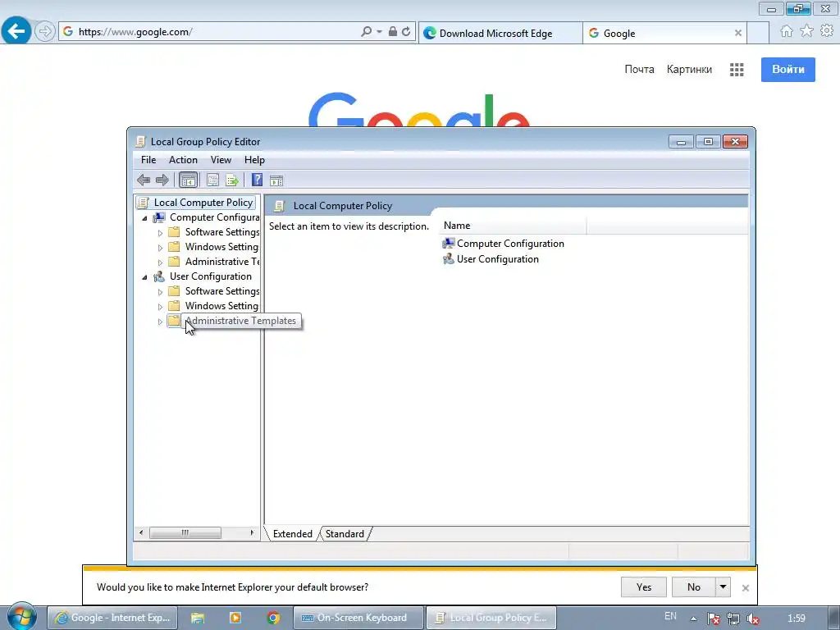The image size is (840, 630).
Task: Click the IE Home icon
Action: (787, 31)
